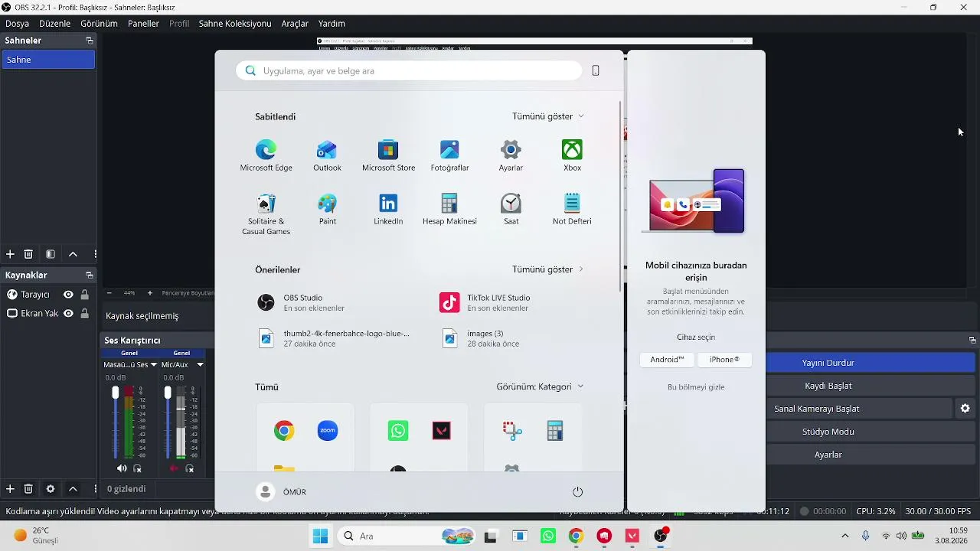The width and height of the screenshot is (980, 551).
Task: Open source properties gear in Kaynaklar
Action: 51,488
